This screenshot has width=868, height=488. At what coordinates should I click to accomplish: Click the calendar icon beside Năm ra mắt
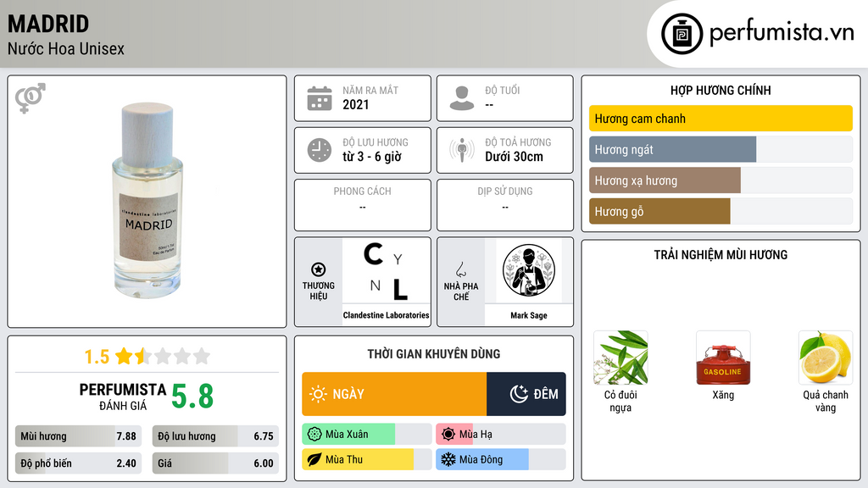click(320, 98)
